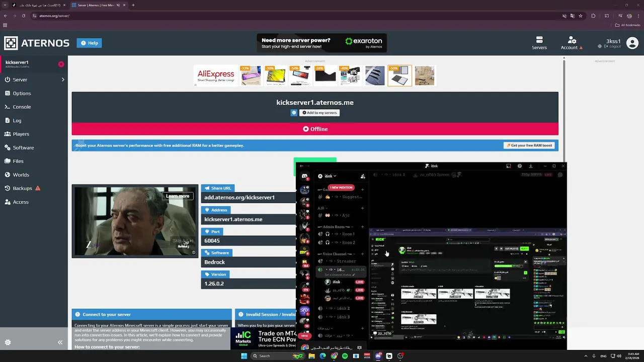Image resolution: width=644 pixels, height=362 pixels.
Task: Open the Servers list in header
Action: (x=539, y=43)
